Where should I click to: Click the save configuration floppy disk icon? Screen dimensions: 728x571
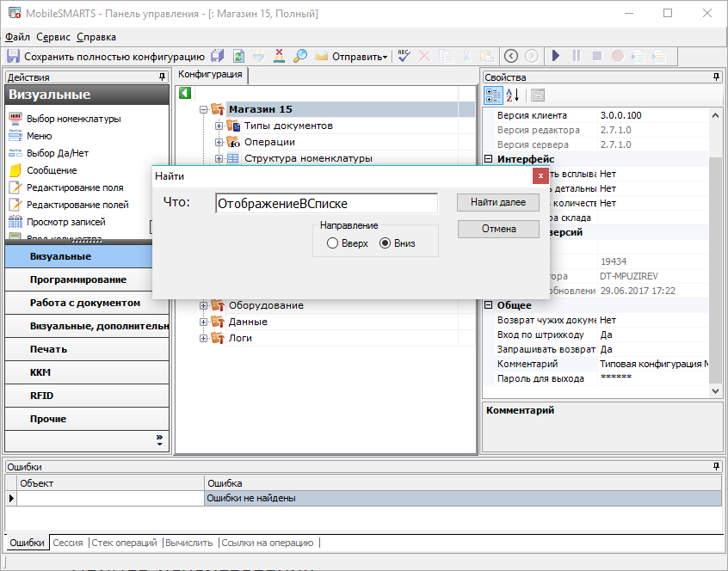click(13, 57)
